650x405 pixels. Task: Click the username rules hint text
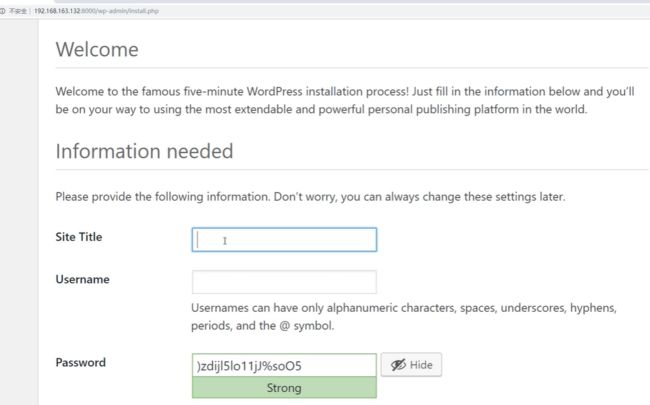(x=404, y=316)
